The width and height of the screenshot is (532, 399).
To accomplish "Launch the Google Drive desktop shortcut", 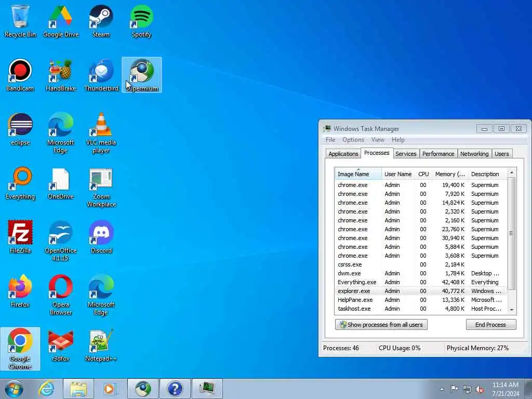I will coord(61,21).
